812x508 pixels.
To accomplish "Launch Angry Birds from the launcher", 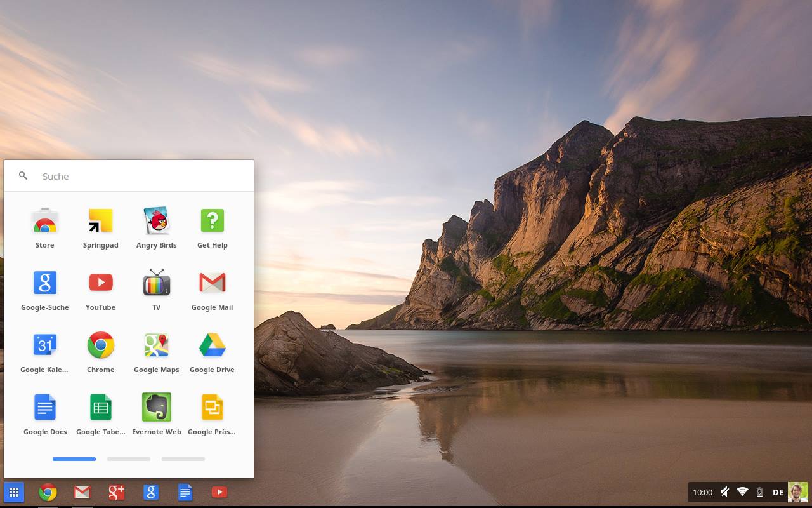I will [x=156, y=221].
